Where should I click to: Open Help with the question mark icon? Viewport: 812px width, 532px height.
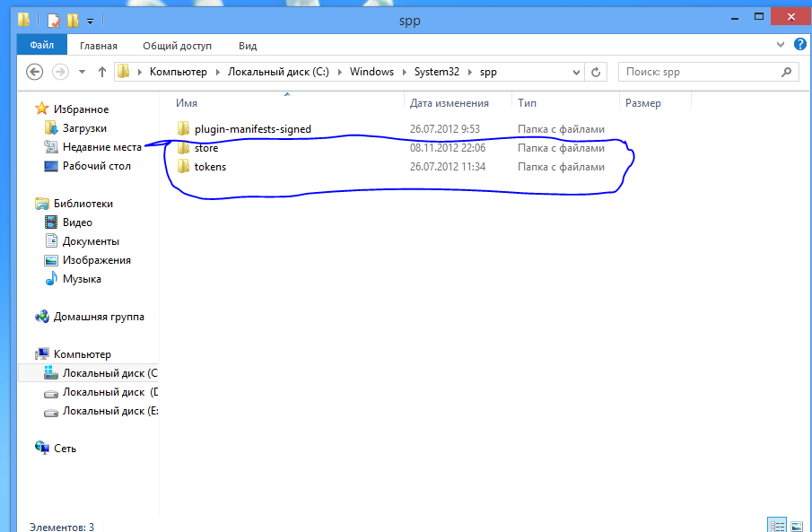point(800,44)
